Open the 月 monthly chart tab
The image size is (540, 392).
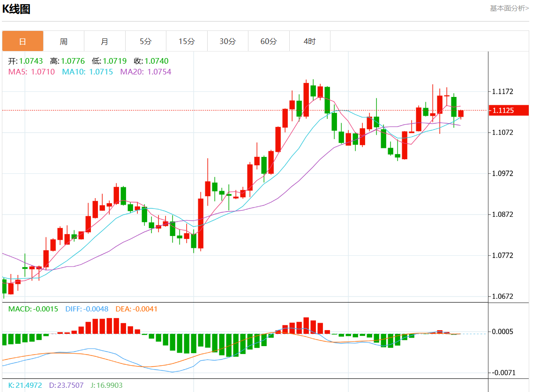click(105, 41)
